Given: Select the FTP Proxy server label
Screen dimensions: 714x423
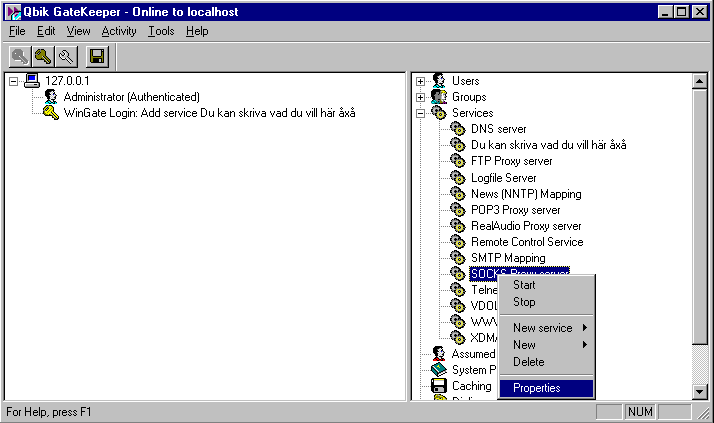Looking at the screenshot, I should (511, 161).
